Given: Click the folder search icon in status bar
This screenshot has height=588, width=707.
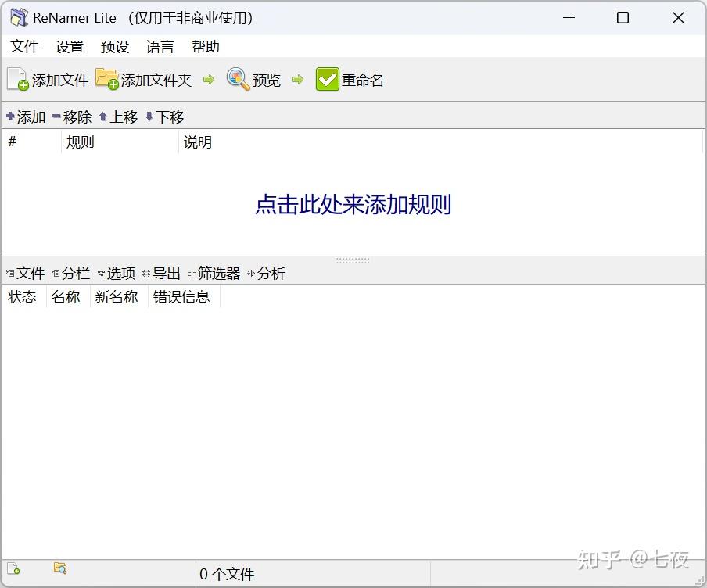Looking at the screenshot, I should tap(60, 568).
